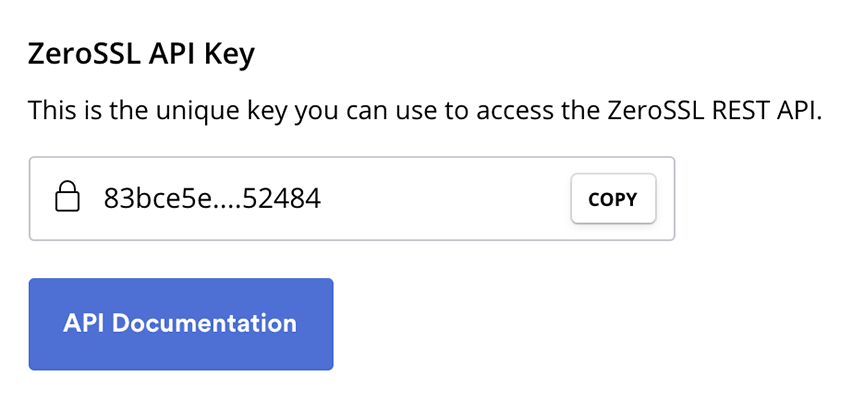Click the ZeroSSL API Key heading
This screenshot has height=412, width=852.
point(141,55)
